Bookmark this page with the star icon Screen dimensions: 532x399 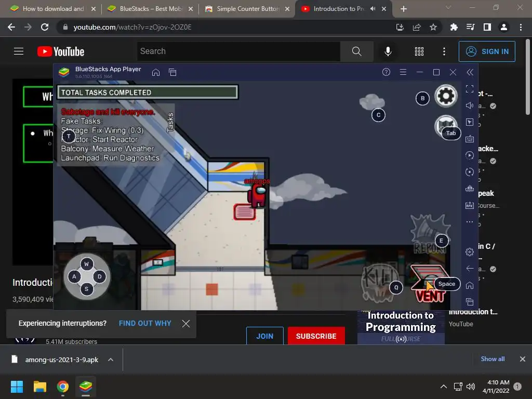(433, 27)
